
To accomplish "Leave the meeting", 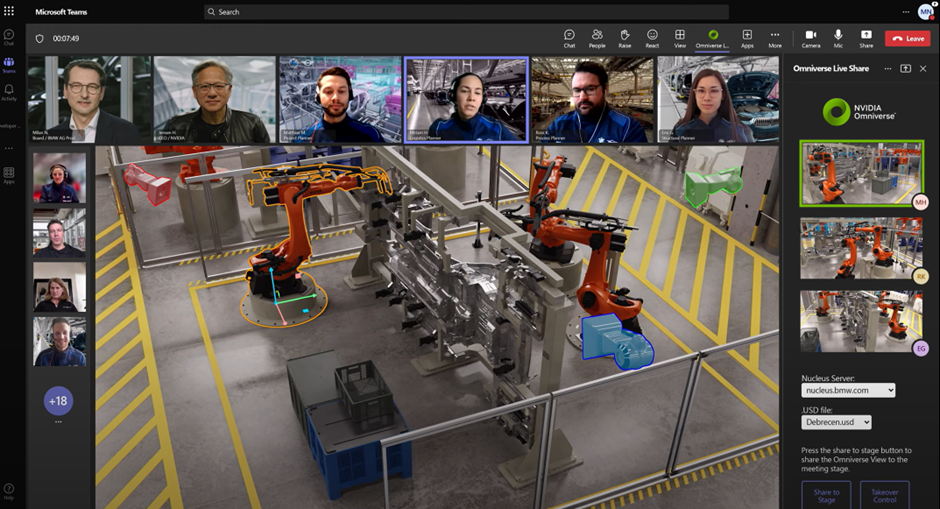I will tap(908, 38).
